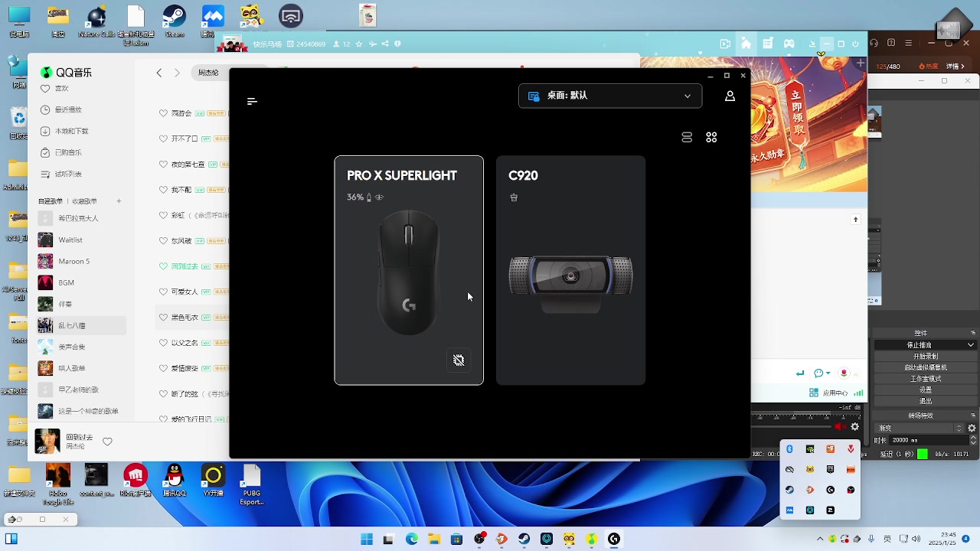Open the audio mixer gear settings in OBS
Screen dimensions: 980x551
click(854, 427)
